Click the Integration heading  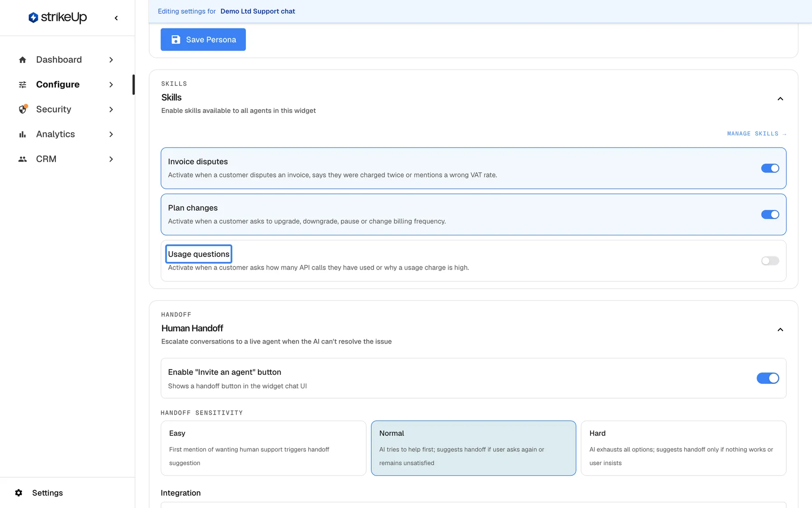(x=180, y=493)
